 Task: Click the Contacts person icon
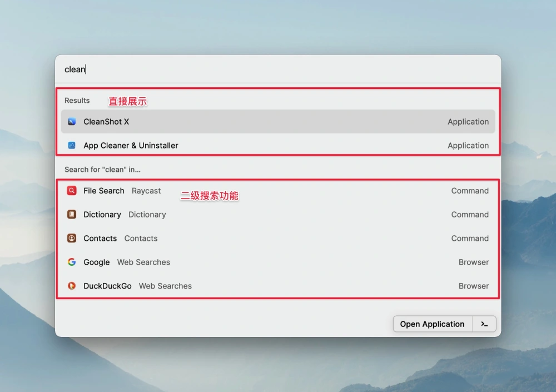(x=72, y=239)
